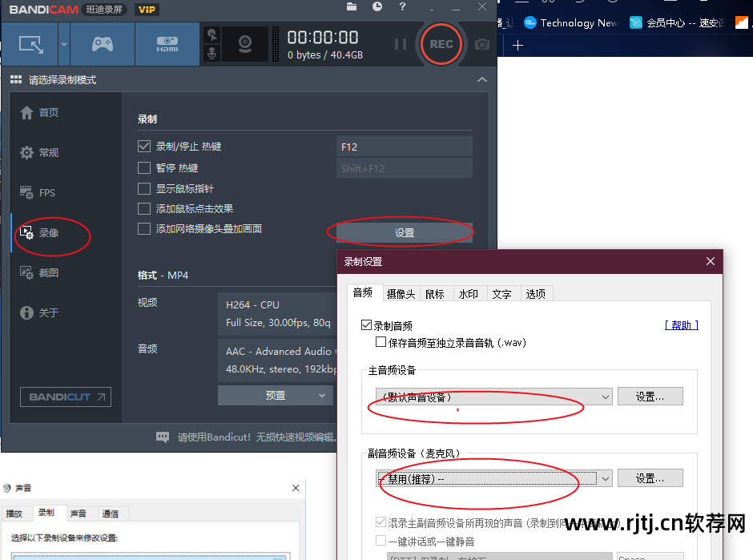Click the 设置 button under recording options
Screen dimensions: 753x560
tap(405, 232)
